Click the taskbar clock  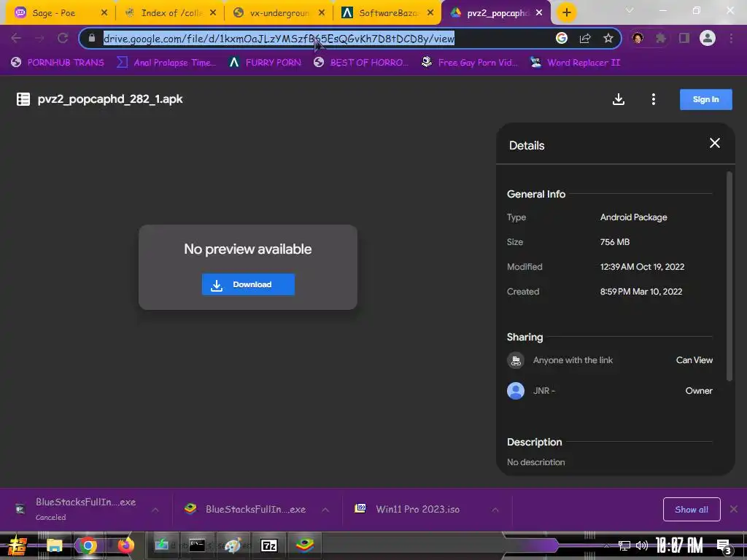pyautogui.click(x=679, y=545)
